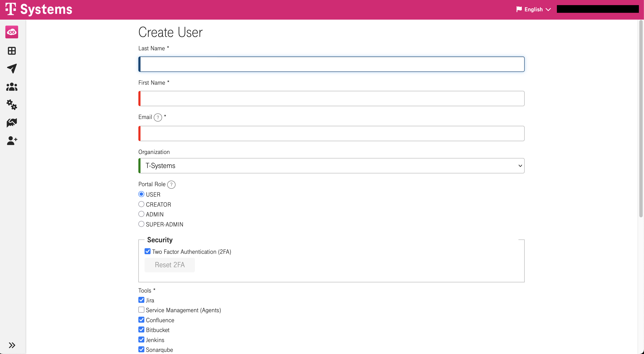Expand the sidebar with double chevron
Screen dimensions: 644x354
(x=12, y=345)
